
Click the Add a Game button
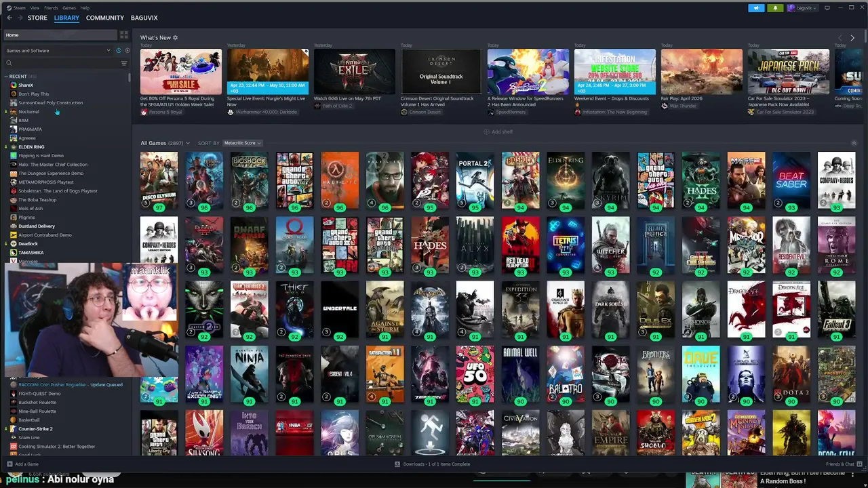[23, 464]
